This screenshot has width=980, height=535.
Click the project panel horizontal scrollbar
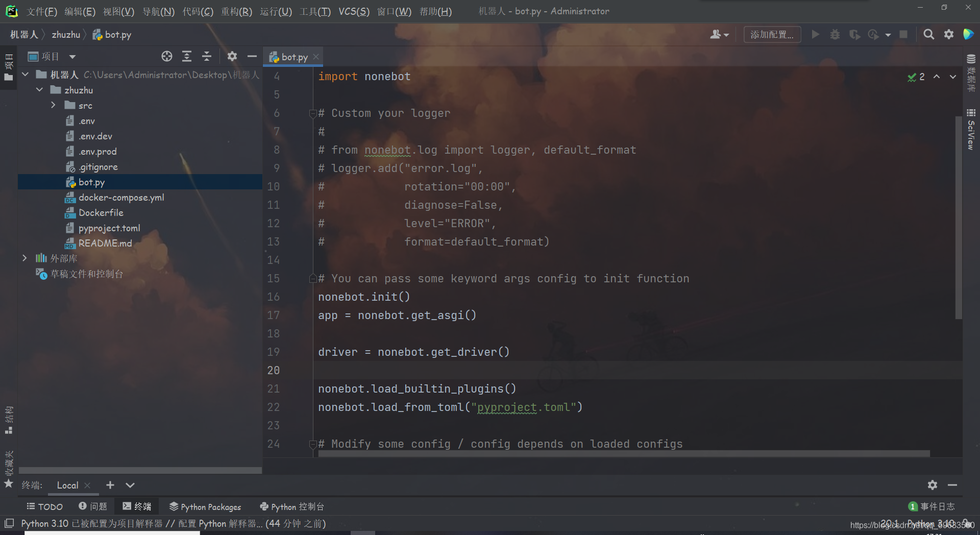(x=140, y=470)
